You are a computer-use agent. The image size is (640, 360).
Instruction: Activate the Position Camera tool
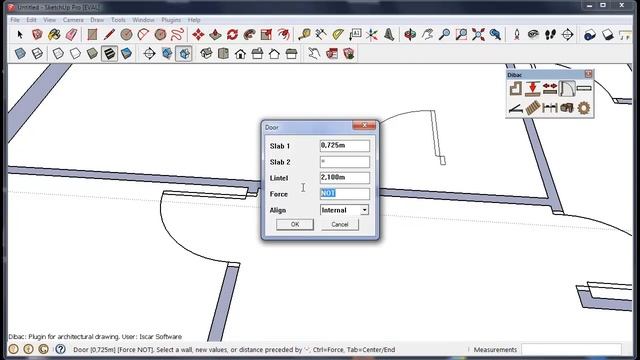pos(517,35)
